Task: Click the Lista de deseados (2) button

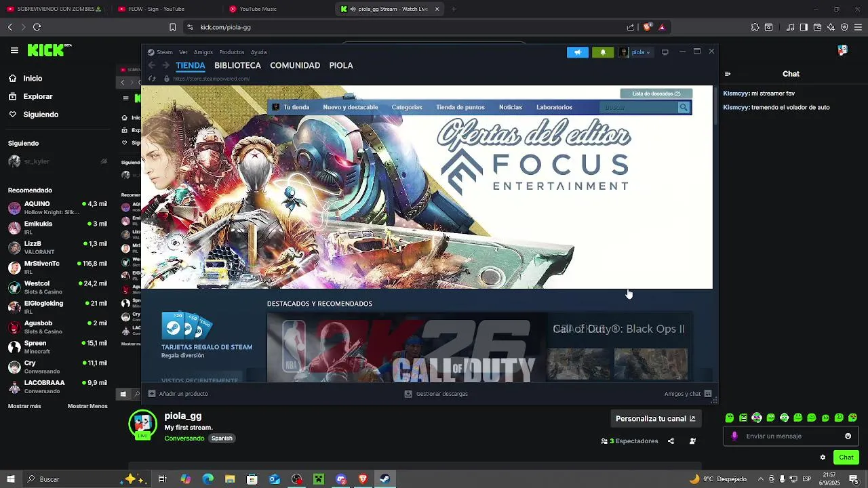Action: tap(656, 94)
